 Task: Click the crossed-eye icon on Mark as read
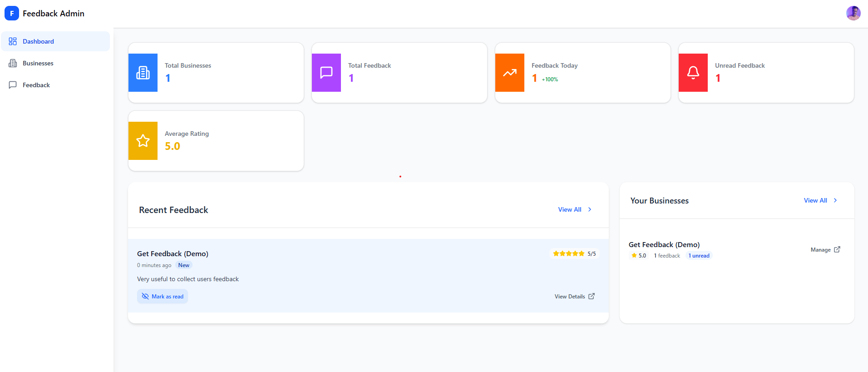pyautogui.click(x=145, y=297)
